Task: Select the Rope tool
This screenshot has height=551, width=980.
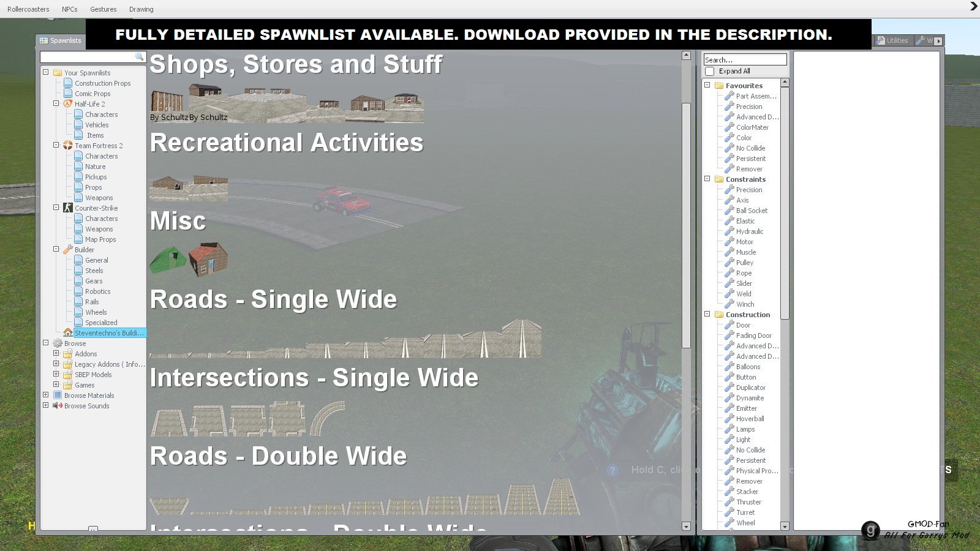Action: [744, 273]
